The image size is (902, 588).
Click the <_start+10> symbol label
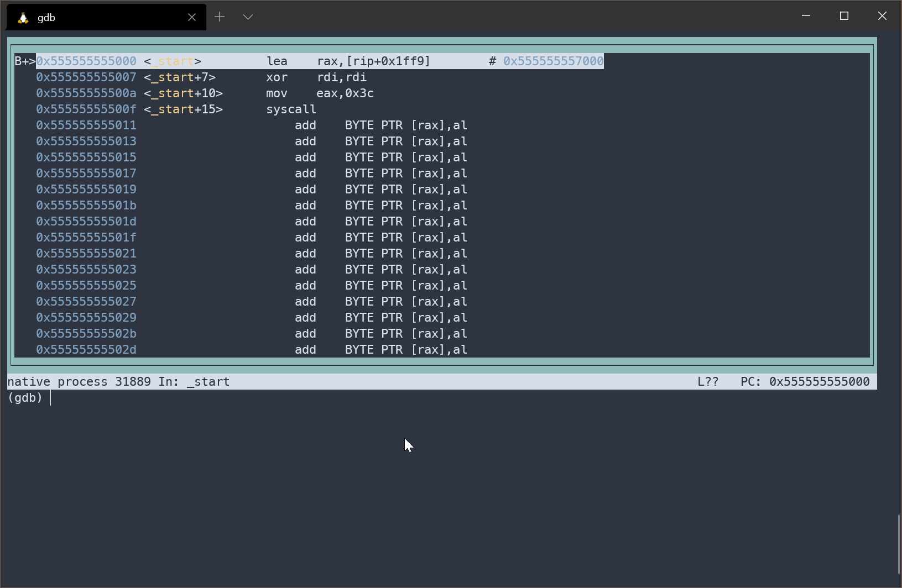tap(183, 93)
